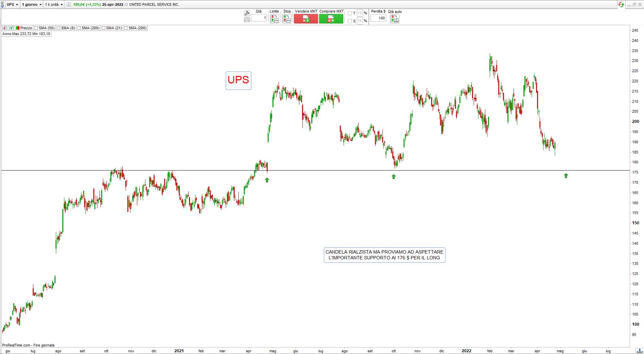Click the 'ProRealTime.com - Fine giornata' text
The image size is (644, 354).
pyautogui.click(x=28, y=345)
